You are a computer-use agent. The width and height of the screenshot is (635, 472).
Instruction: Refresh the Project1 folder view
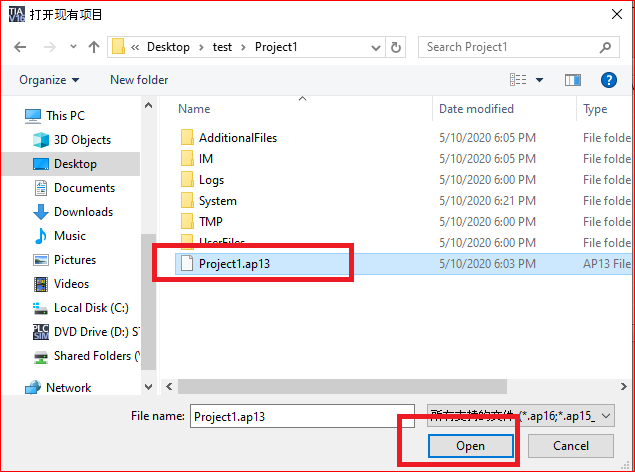point(396,47)
